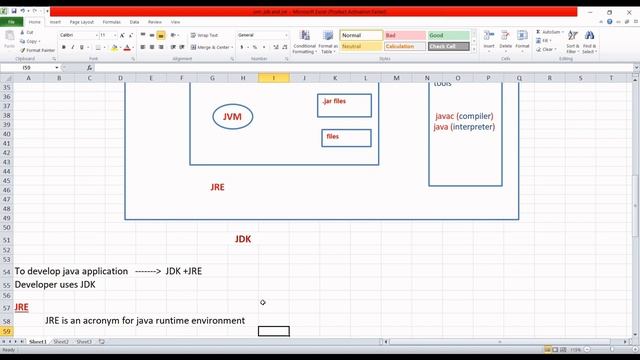Center text horizontally in the cell
The width and height of the screenshot is (640, 360).
(x=152, y=47)
